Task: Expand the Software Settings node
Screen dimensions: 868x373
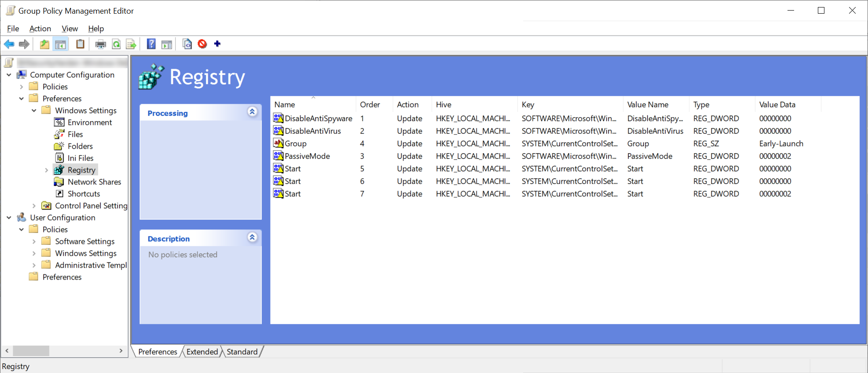Action: [x=34, y=241]
